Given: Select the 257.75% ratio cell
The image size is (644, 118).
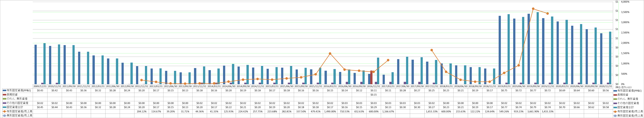Looking at the screenshot, I should 258,112.
